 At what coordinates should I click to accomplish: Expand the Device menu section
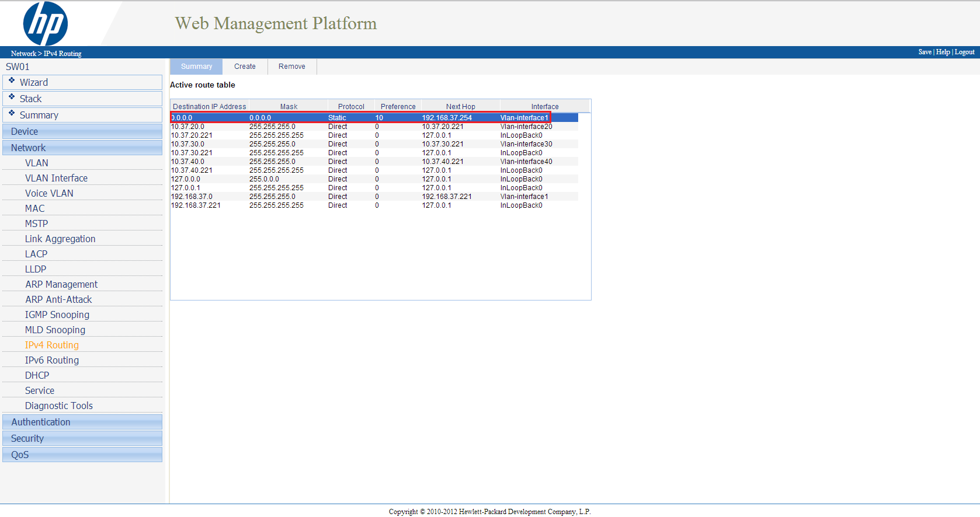25,131
